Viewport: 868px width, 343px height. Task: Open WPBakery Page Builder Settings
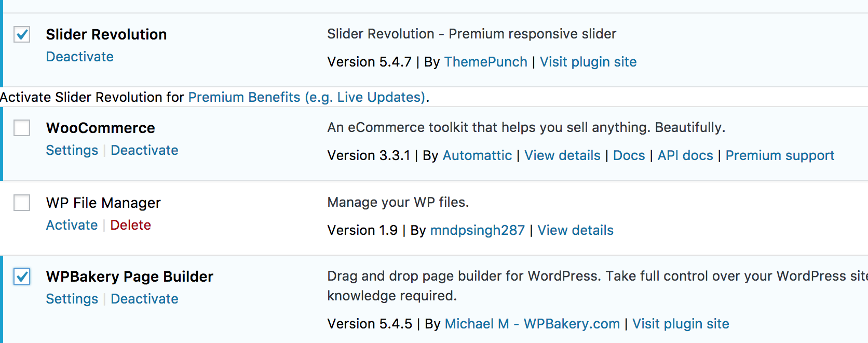[72, 299]
